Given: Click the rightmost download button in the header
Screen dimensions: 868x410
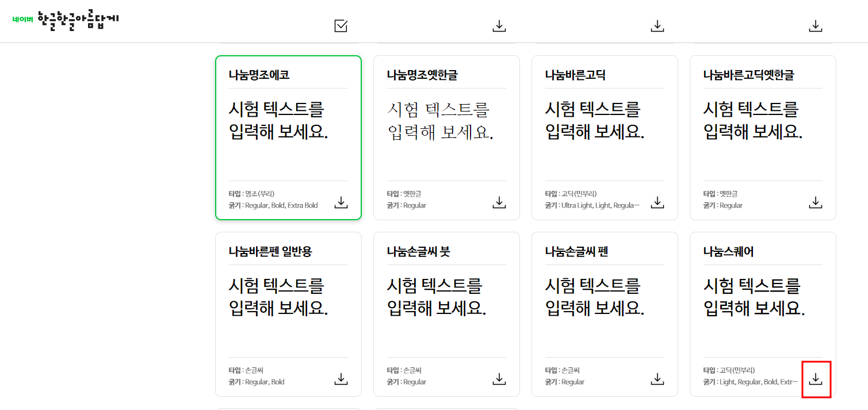Looking at the screenshot, I should pos(815,25).
